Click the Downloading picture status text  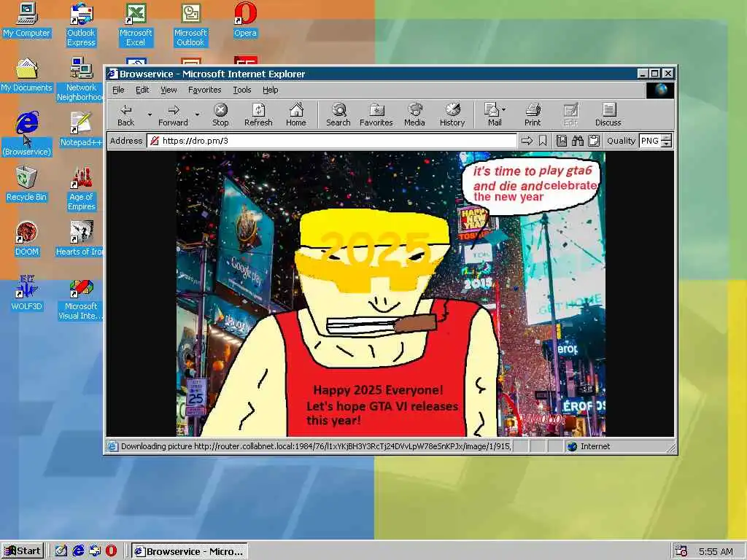[315, 446]
